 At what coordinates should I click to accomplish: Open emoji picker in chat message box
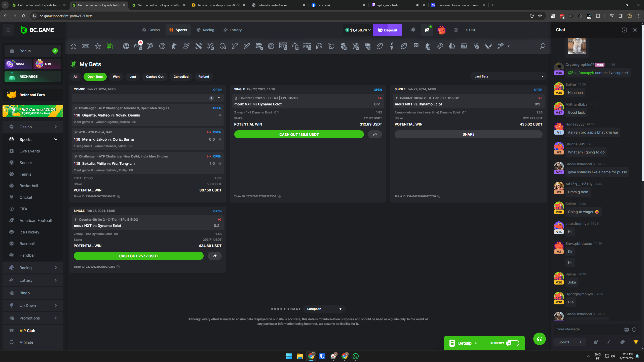(634, 330)
